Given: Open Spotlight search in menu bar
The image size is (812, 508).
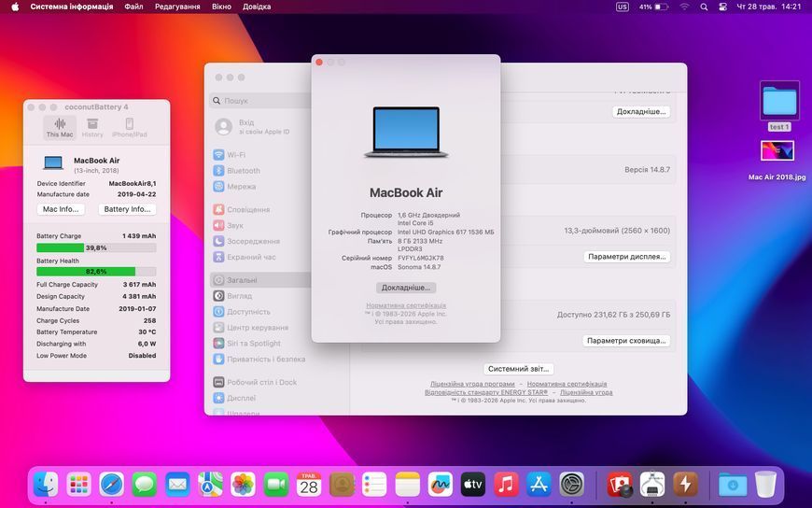Looking at the screenshot, I should click(x=704, y=7).
